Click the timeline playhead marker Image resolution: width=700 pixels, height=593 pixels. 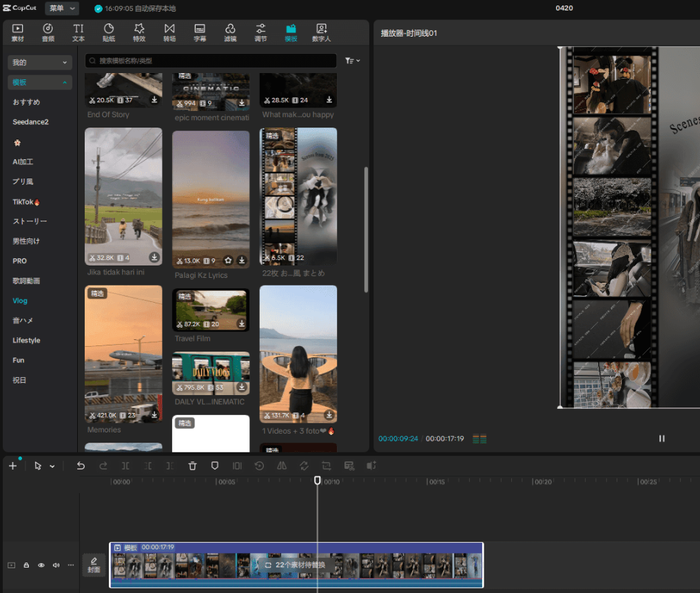point(318,481)
